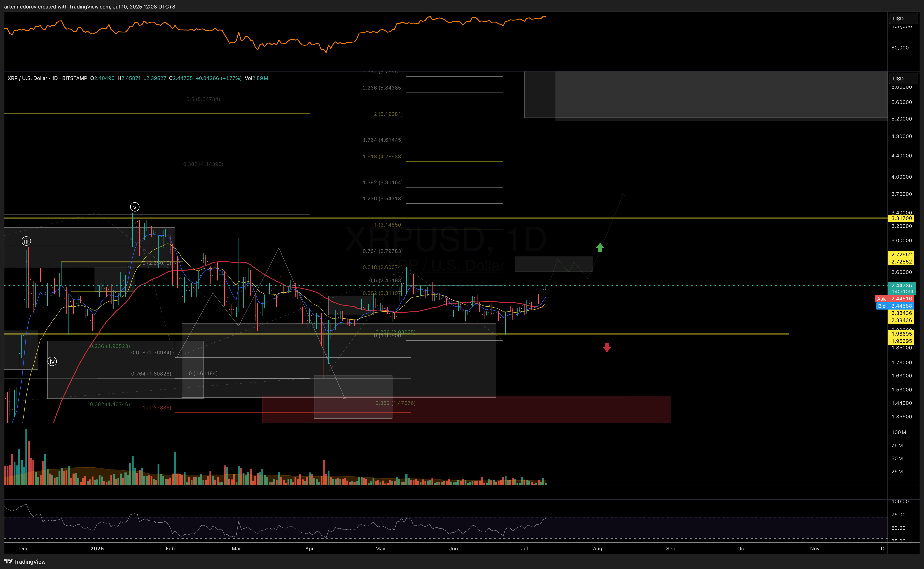Click the TradingView logo in the footer
Viewport: 924px width, 569px height.
tap(25, 562)
